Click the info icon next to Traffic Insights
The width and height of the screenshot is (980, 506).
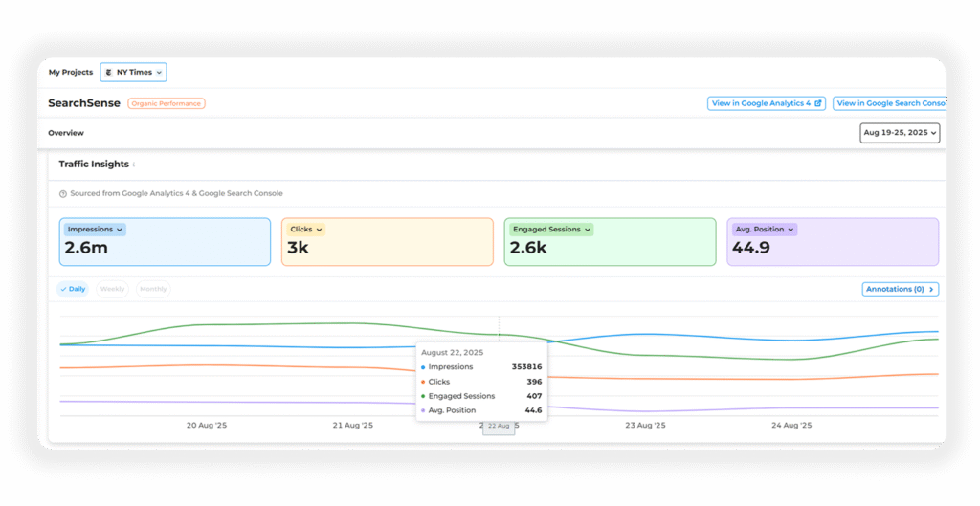134,165
